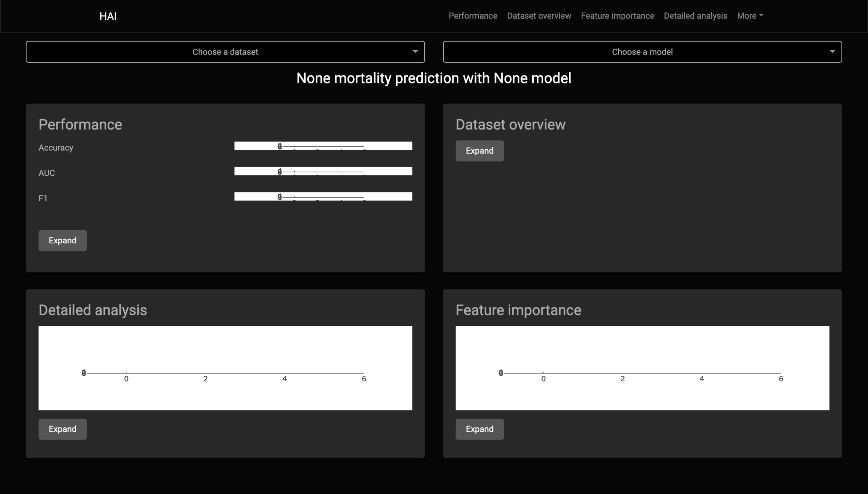Click the dataset dropdown caret arrow
This screenshot has width=868, height=494.
(x=415, y=52)
